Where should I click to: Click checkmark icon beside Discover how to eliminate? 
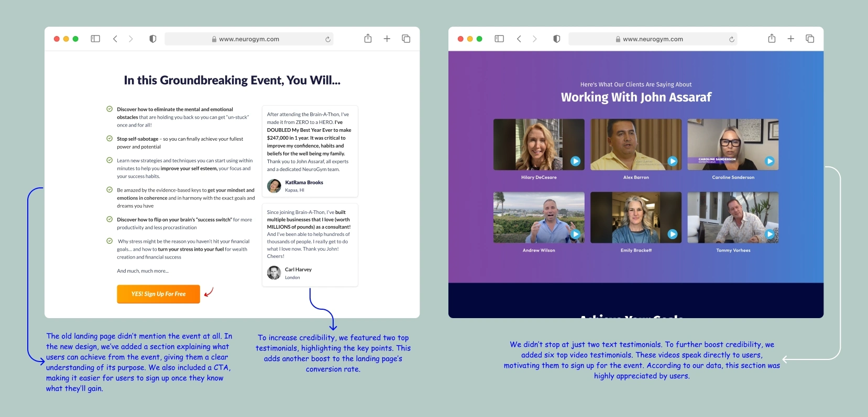[109, 109]
